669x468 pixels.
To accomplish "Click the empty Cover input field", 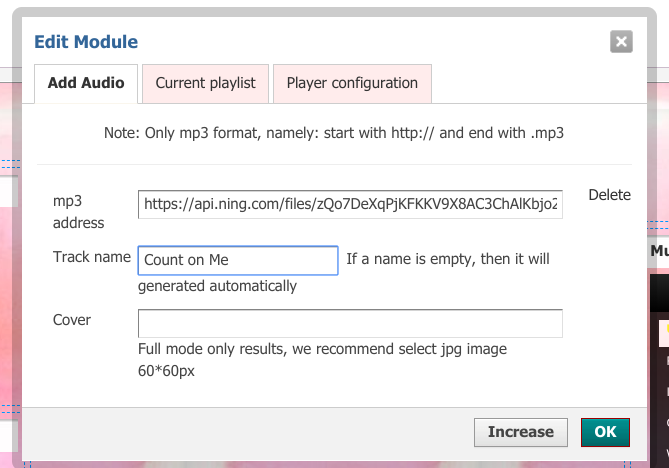I will 350,324.
